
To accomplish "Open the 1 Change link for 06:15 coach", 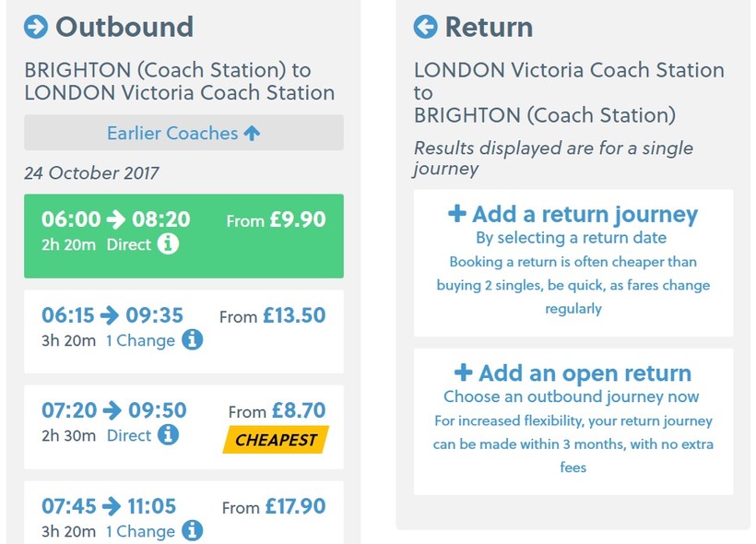I will [x=139, y=341].
